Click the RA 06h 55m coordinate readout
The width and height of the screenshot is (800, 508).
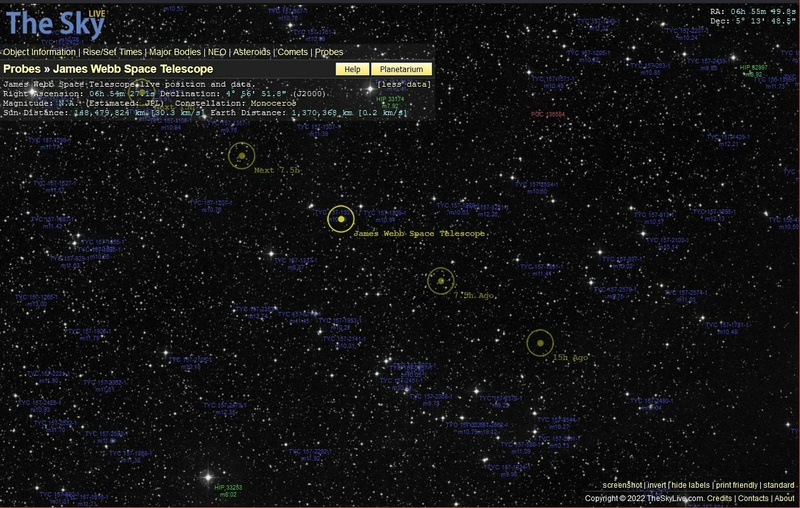coord(753,11)
